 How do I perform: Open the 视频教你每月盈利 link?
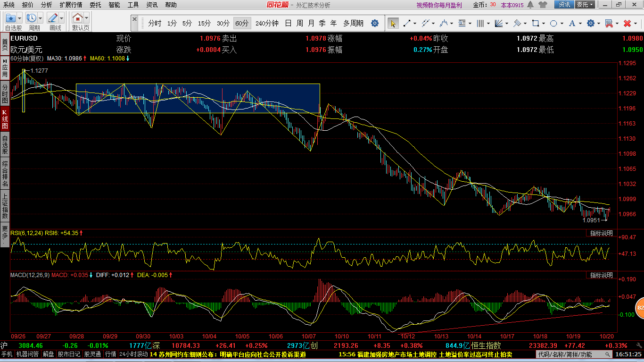point(439,5)
